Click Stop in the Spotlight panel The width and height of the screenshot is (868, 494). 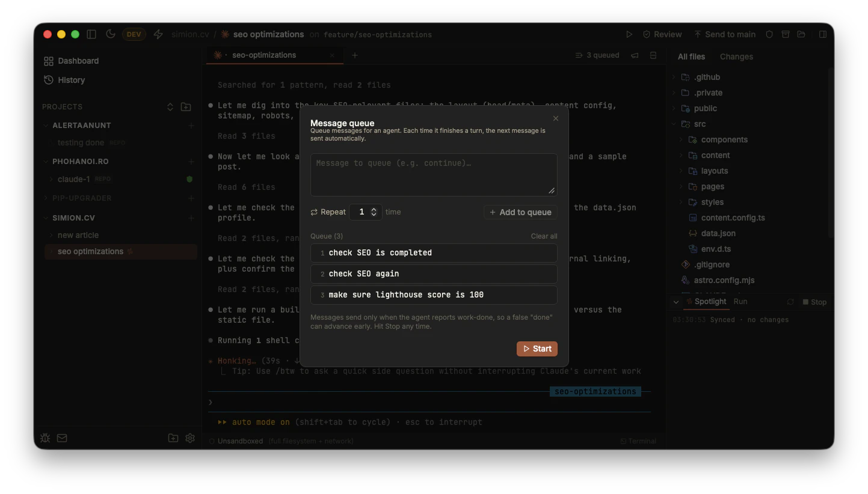click(814, 302)
